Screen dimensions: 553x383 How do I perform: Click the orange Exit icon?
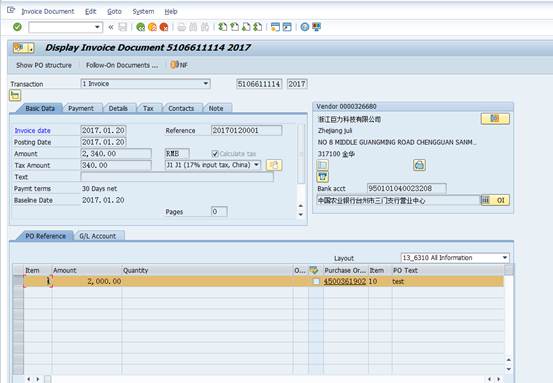152,27
